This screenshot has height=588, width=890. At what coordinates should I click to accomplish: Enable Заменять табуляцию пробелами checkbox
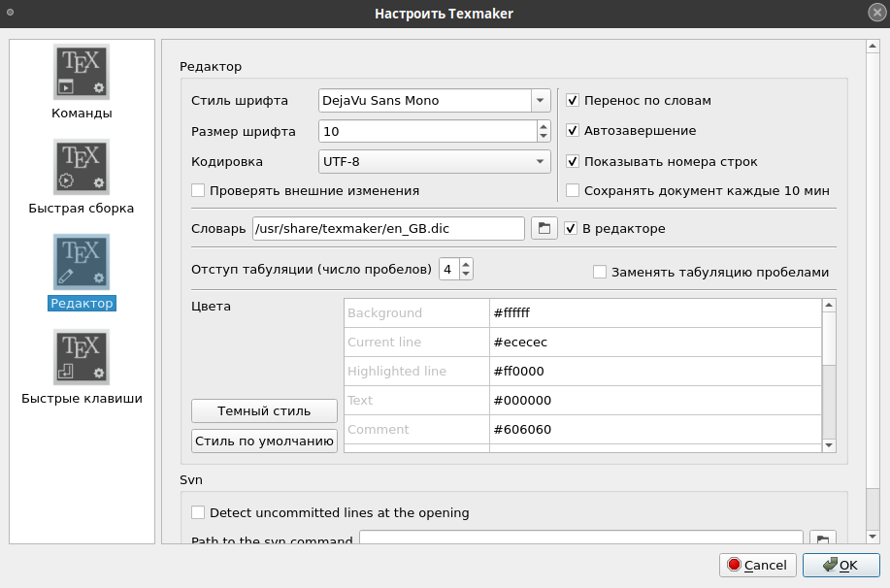tap(600, 272)
